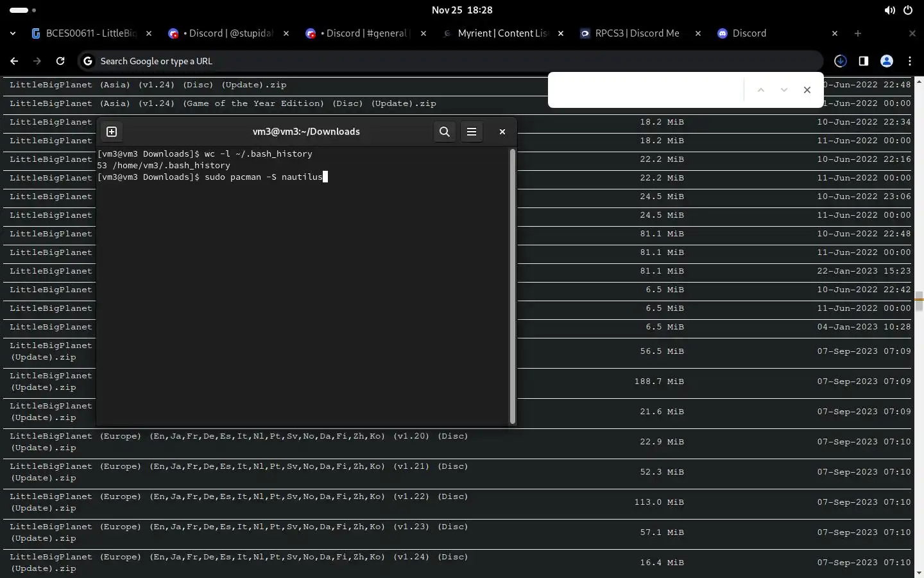Viewport: 924px width, 578px height.
Task: Open the Europe v1.20 Disc update link
Action: coord(239,442)
